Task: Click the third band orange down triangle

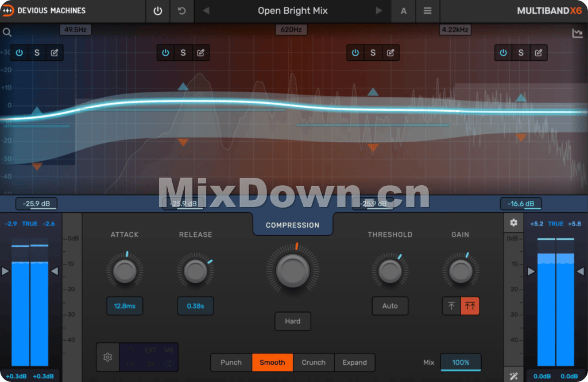Action: tap(373, 147)
